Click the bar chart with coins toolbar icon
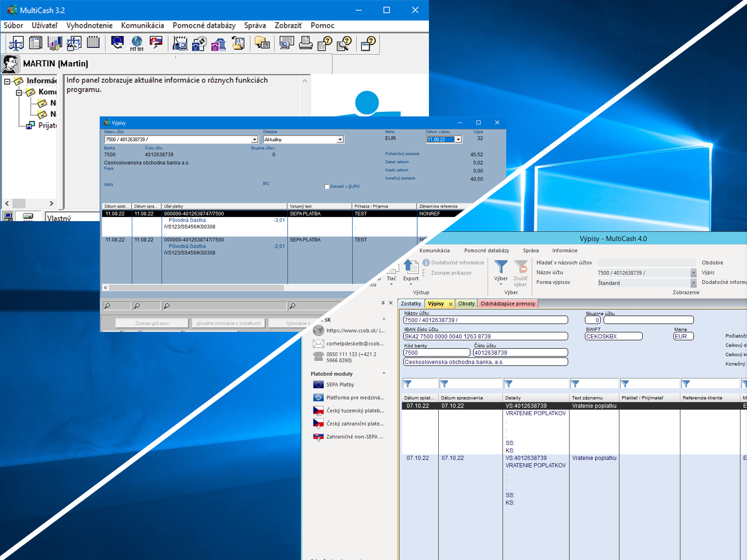This screenshot has width=747, height=560. coord(54,43)
